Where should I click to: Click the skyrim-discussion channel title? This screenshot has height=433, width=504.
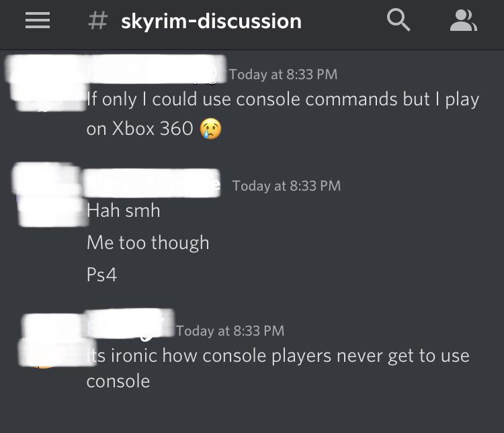click(x=211, y=21)
